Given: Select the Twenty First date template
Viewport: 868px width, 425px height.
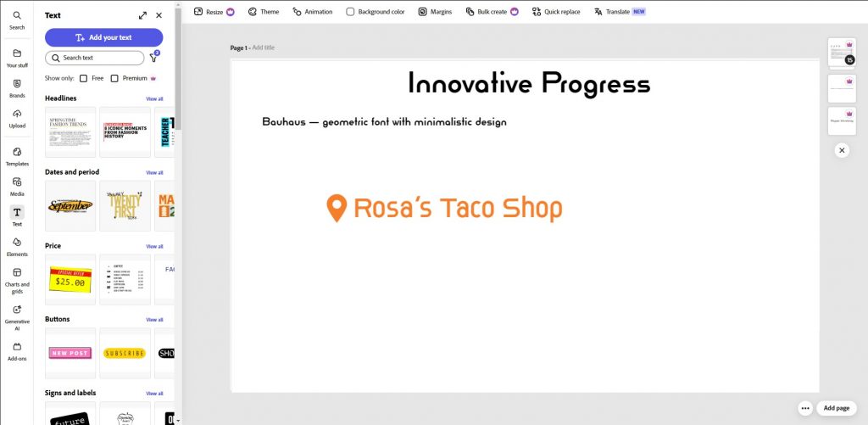Looking at the screenshot, I should [125, 205].
